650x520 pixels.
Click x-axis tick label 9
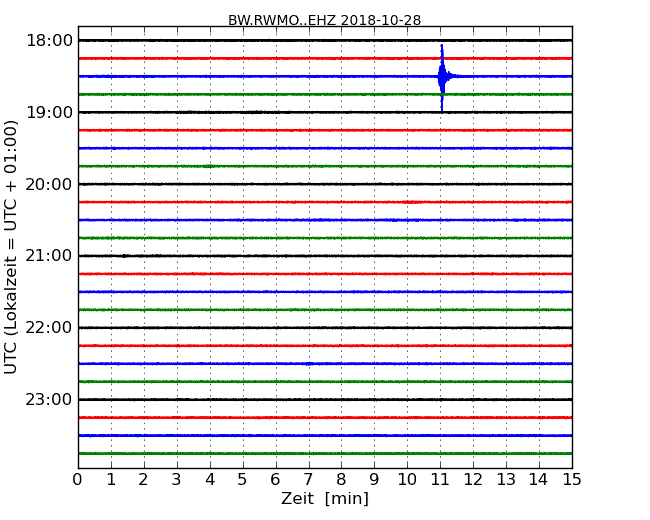(374, 479)
